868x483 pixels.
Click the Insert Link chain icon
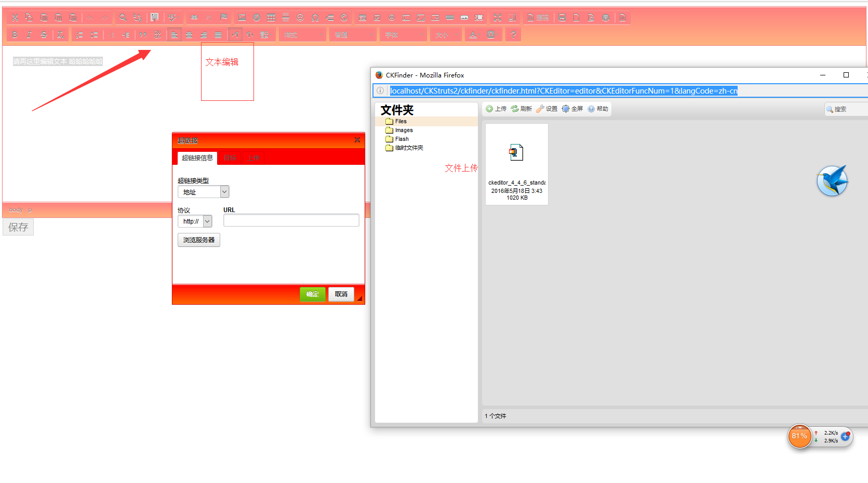click(x=194, y=18)
